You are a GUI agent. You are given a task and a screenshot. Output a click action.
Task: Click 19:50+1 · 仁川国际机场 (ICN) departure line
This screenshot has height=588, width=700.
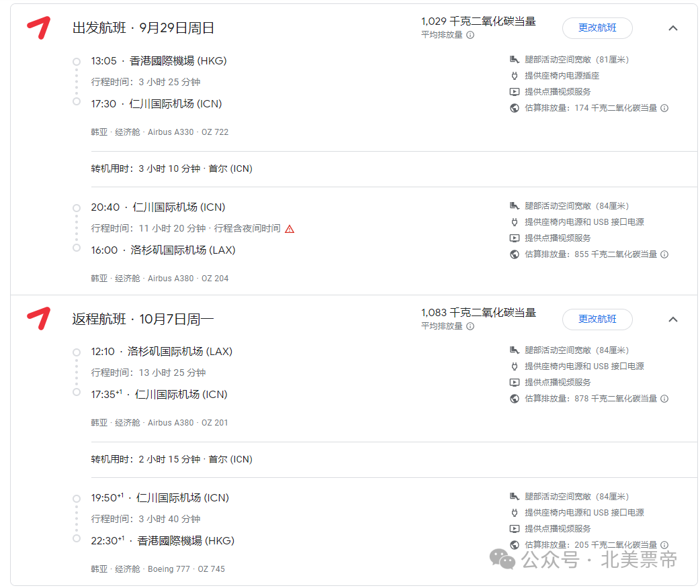(160, 497)
